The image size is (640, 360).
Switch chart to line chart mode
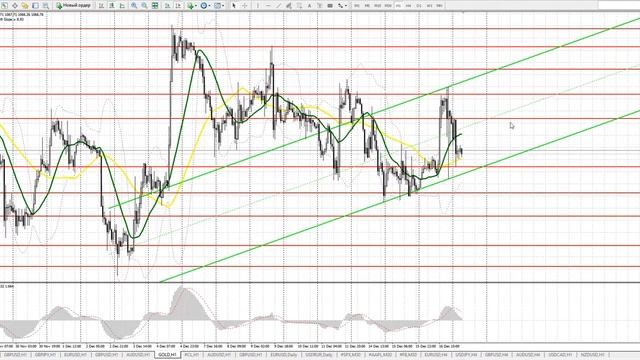point(122,6)
